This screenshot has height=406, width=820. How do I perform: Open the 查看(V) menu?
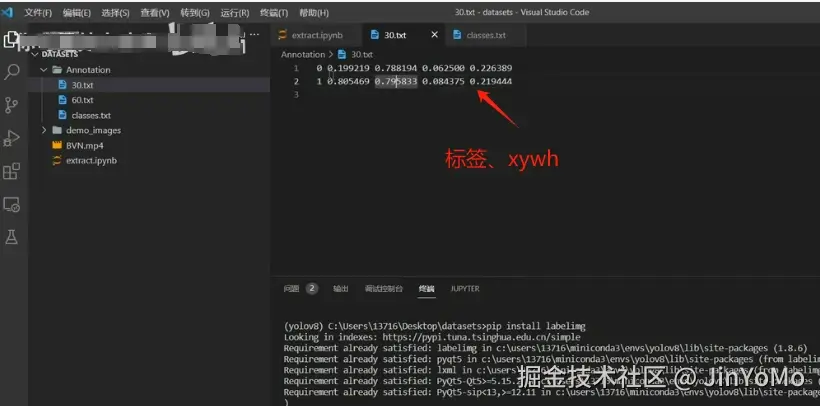[155, 13]
